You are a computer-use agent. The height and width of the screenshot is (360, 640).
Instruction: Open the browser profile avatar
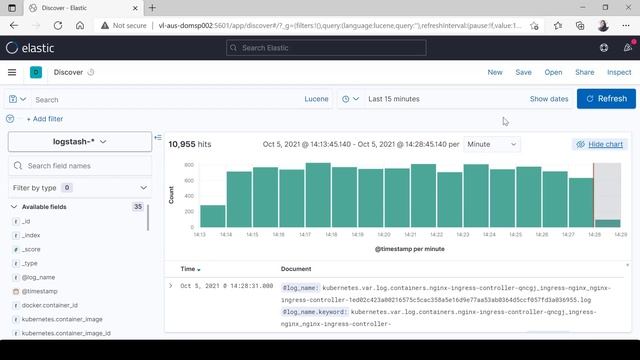pyautogui.click(x=603, y=25)
